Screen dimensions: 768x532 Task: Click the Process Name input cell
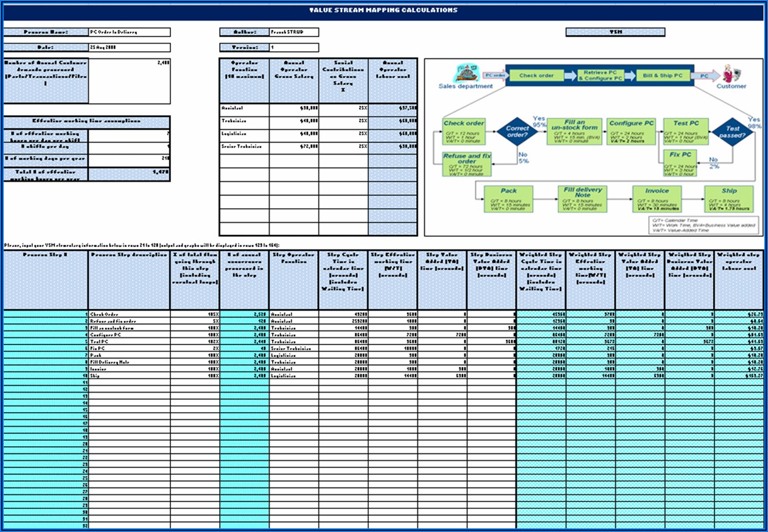(x=130, y=32)
